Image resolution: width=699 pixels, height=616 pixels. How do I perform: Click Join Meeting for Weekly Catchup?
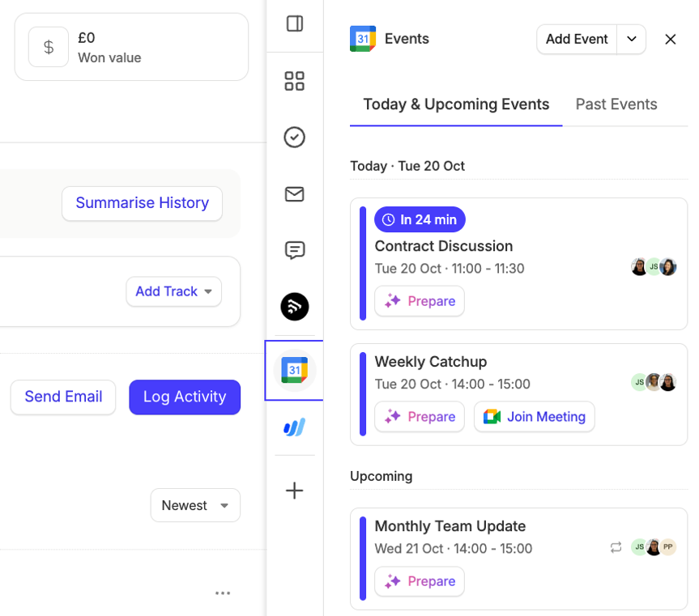point(534,416)
